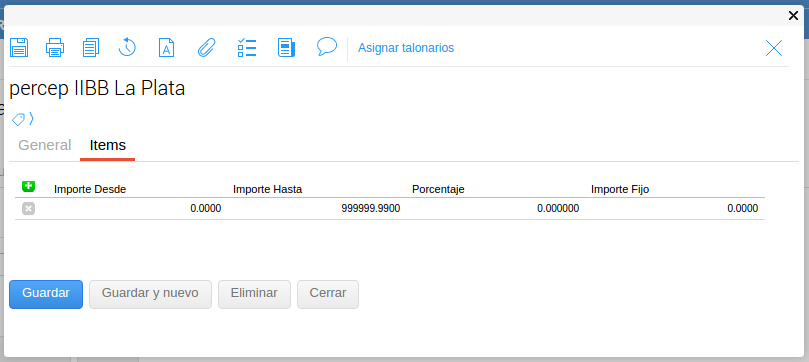Select the Items tab
This screenshot has height=362, width=809.
107,145
